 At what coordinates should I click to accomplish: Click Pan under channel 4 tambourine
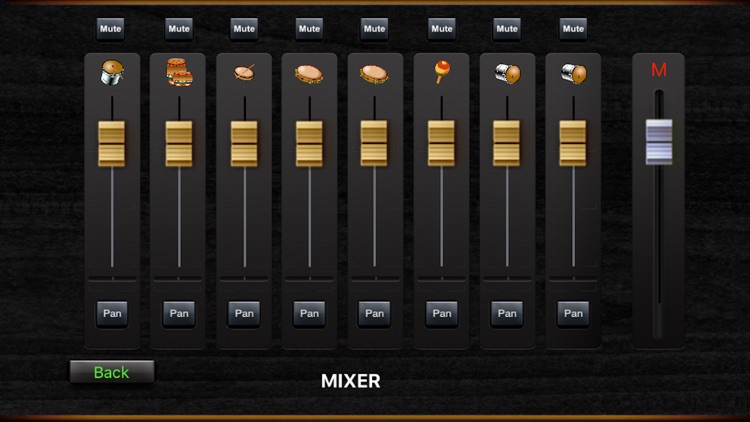click(309, 313)
